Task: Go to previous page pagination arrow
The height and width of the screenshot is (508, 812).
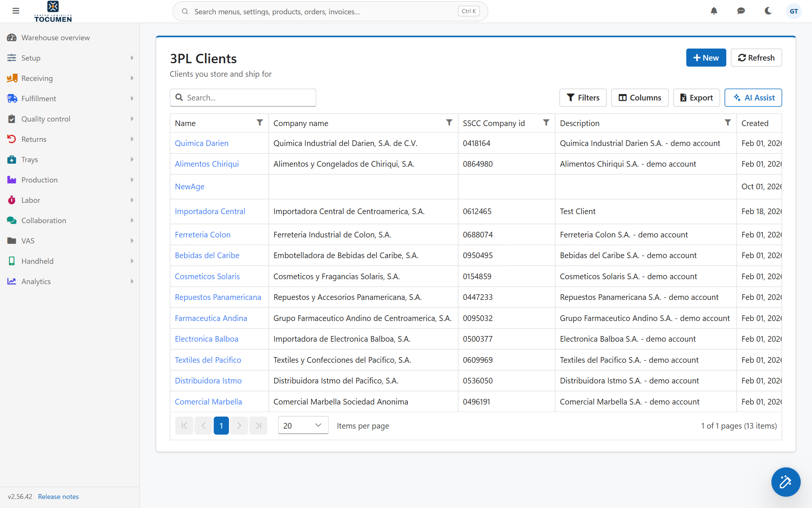Action: point(203,426)
